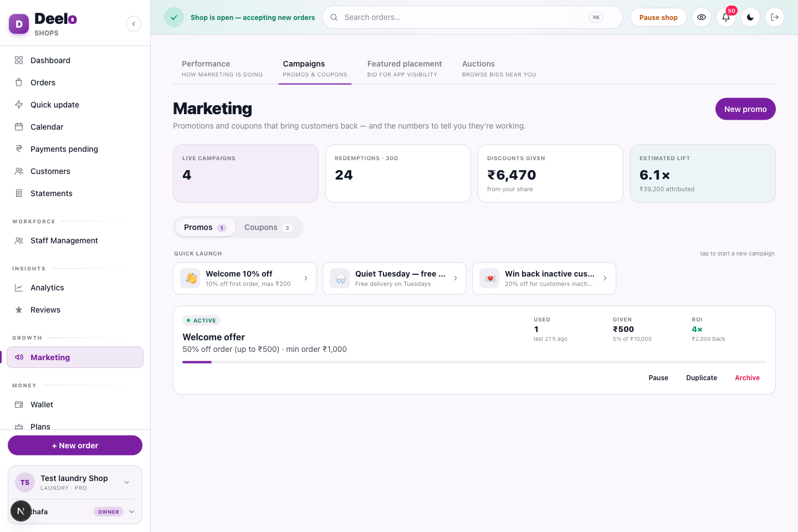Click the ⌘K shortcut hint

(x=596, y=17)
